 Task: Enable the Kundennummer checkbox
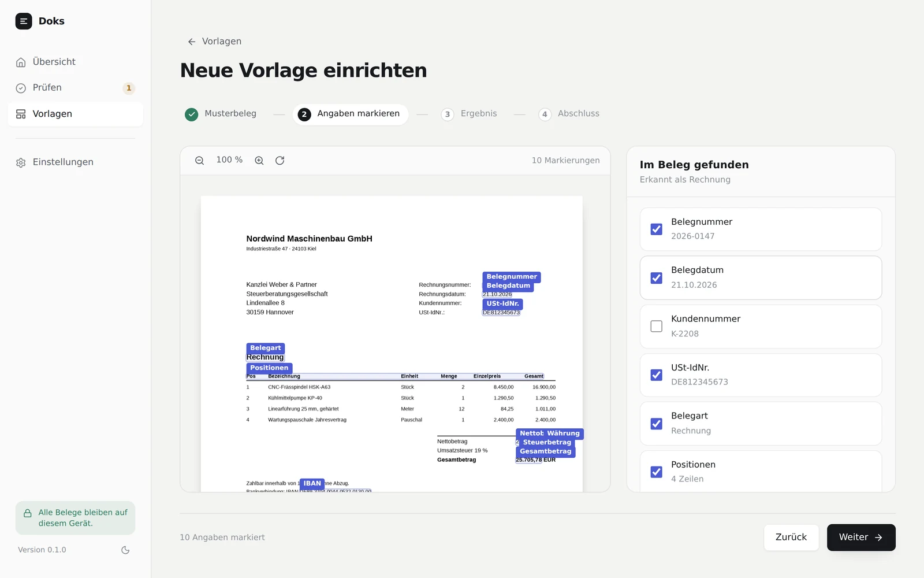point(657,327)
